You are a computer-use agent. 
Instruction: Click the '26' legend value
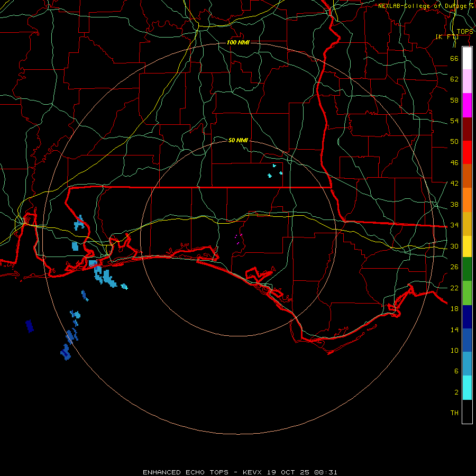[454, 267]
